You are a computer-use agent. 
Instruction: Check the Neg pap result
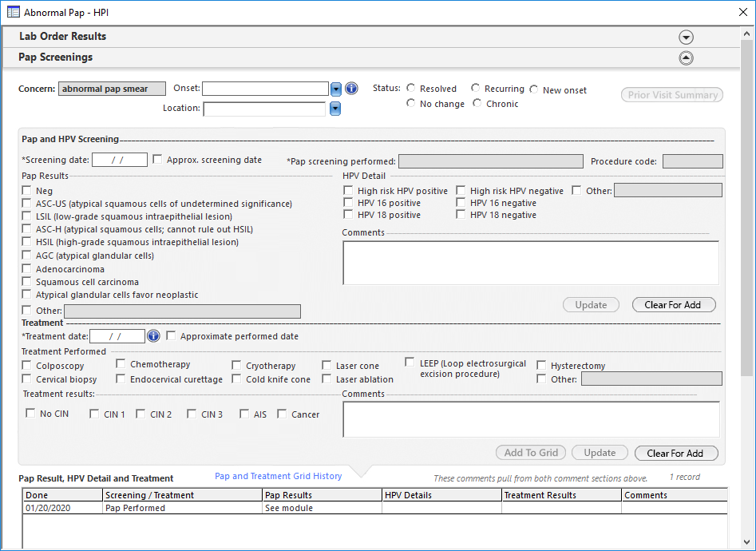pyautogui.click(x=26, y=190)
